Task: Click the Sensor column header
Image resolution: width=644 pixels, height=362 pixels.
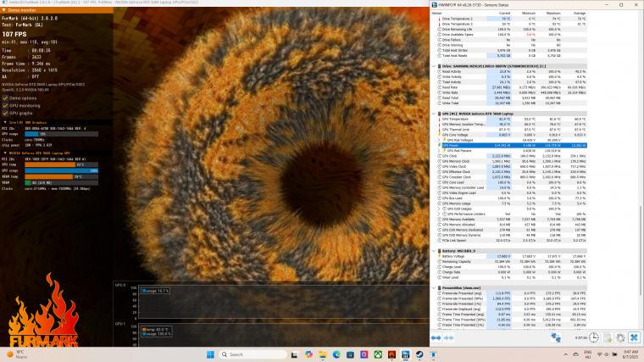Action: (436, 14)
